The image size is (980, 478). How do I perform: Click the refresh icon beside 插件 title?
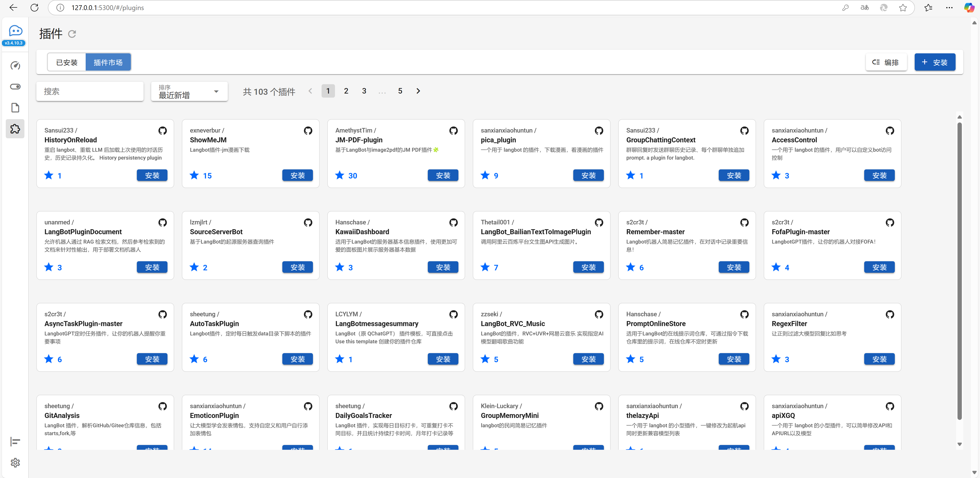(72, 34)
